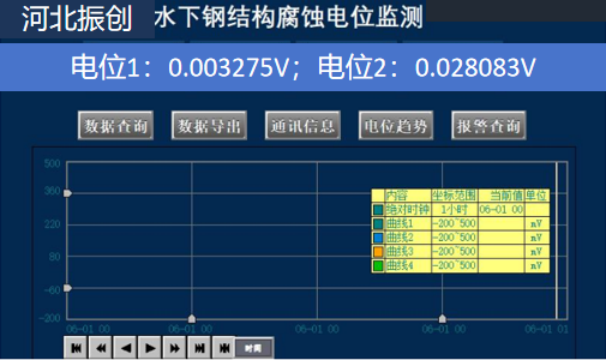Screen dimensions: 606x360
Task: Click the sixth playback button, left of the last
Action: [x=199, y=348]
